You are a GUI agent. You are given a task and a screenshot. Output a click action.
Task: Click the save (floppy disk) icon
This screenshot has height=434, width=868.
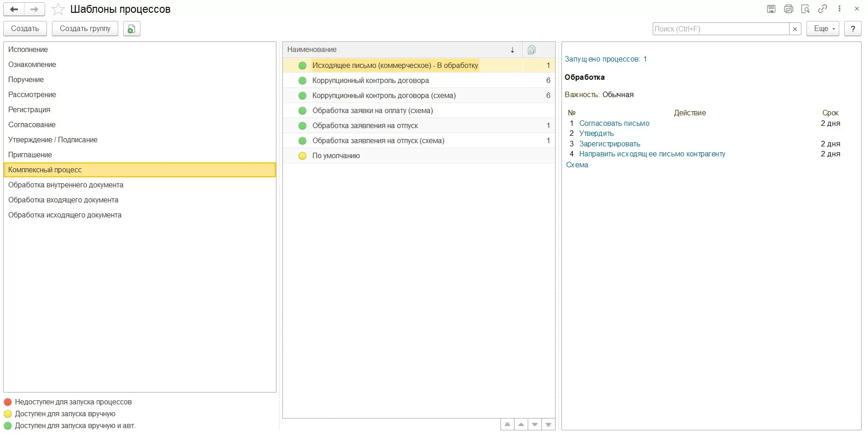pyautogui.click(x=771, y=9)
